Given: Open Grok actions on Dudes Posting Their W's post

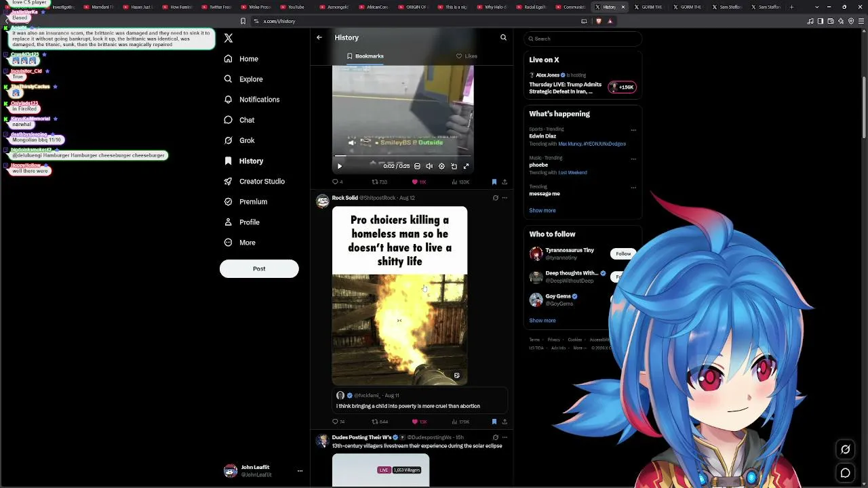Looking at the screenshot, I should click(x=495, y=438).
